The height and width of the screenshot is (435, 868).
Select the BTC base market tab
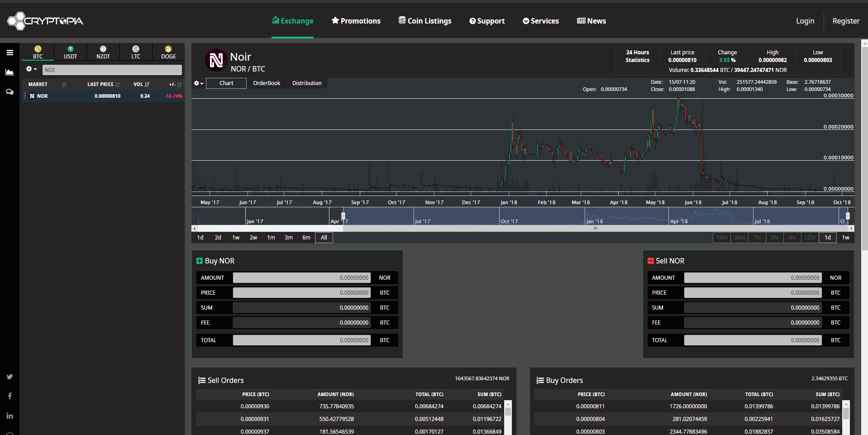(x=38, y=52)
